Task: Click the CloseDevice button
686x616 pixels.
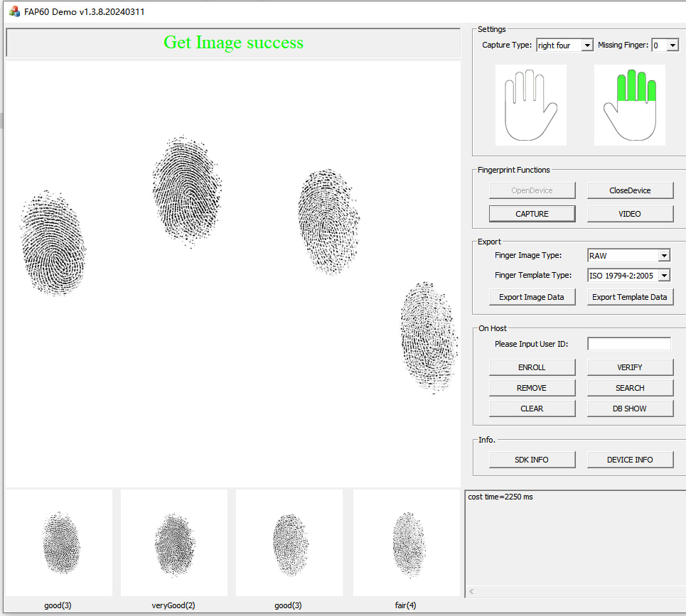Action: click(630, 190)
